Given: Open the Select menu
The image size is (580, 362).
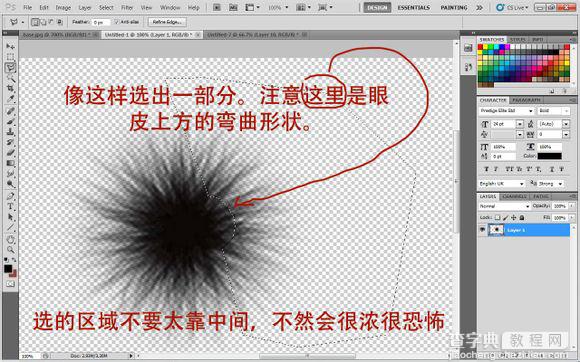Looking at the screenshot, I should (106, 7).
